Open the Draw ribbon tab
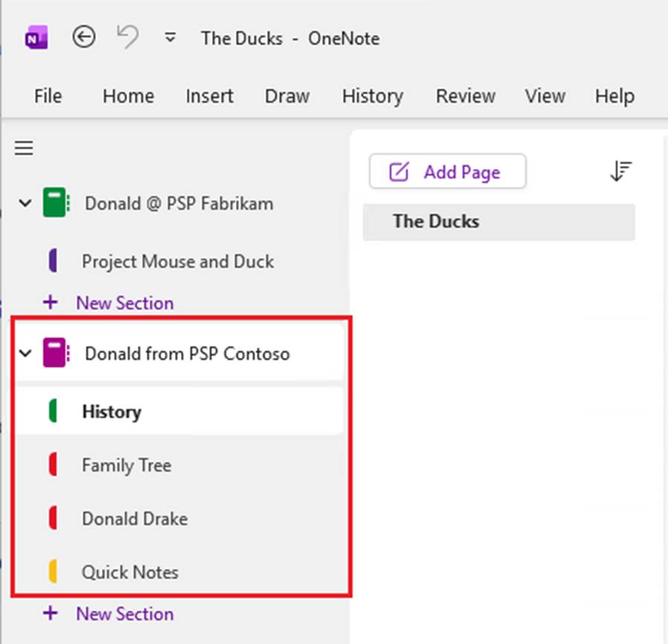 [x=287, y=96]
